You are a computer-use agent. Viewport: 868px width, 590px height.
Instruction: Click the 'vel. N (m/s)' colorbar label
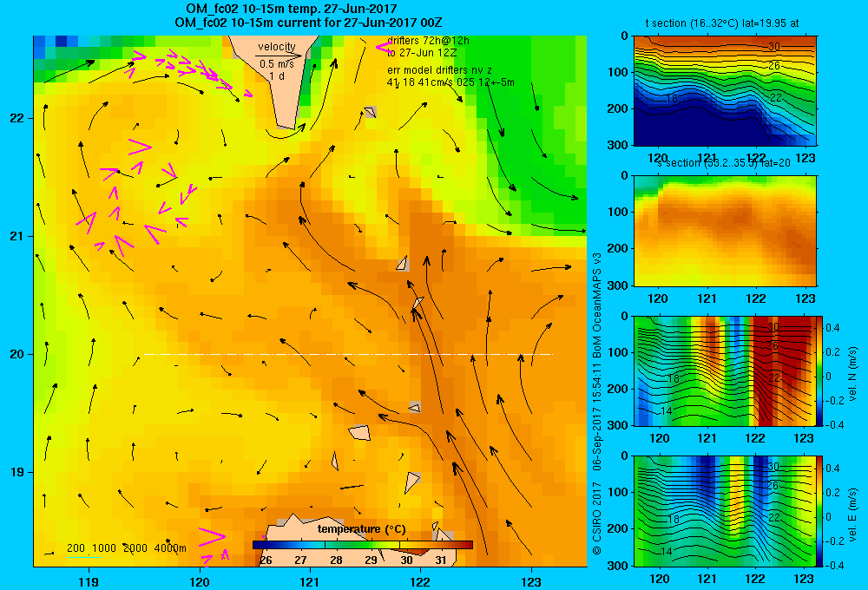pyautogui.click(x=852, y=374)
